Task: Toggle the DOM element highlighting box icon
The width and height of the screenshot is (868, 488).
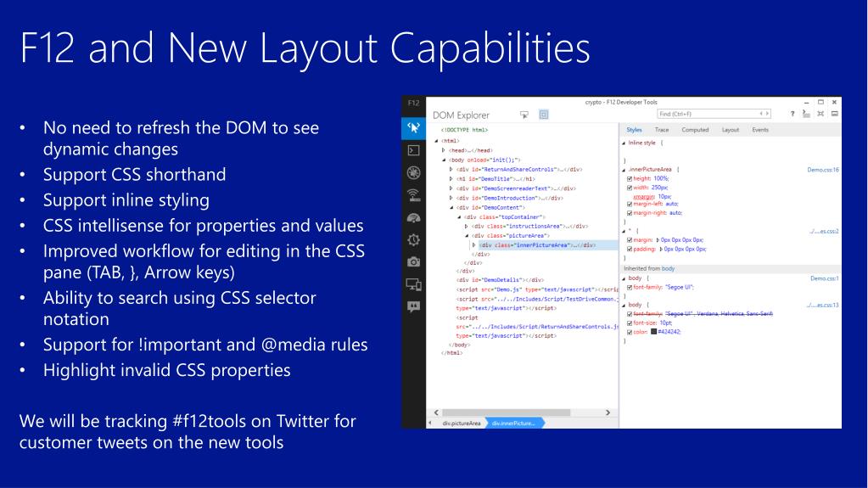Action: [544, 115]
